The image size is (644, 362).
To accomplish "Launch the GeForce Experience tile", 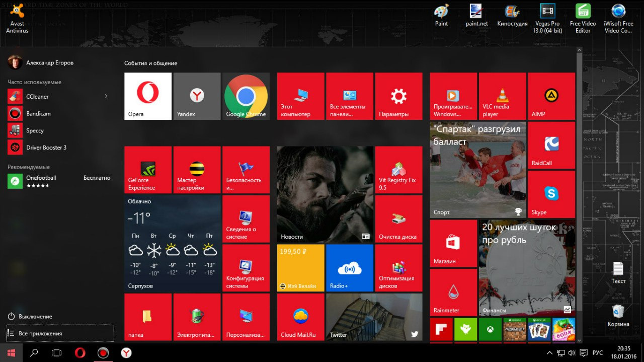I will [147, 170].
